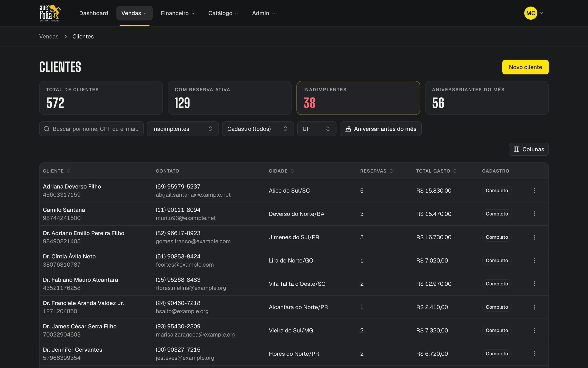
Task: Open row actions for Adriana Deverso Filho
Action: tap(534, 191)
